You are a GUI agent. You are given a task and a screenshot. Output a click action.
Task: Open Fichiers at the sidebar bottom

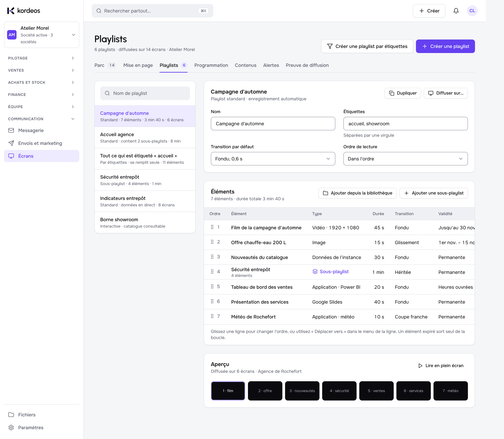(x=42, y=415)
